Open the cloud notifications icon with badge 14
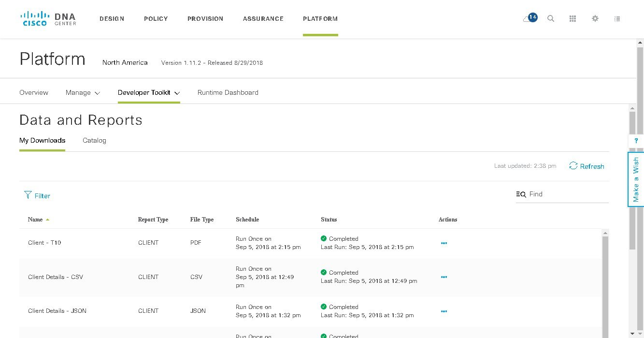Viewport: 644px width, 338px height. [530, 18]
